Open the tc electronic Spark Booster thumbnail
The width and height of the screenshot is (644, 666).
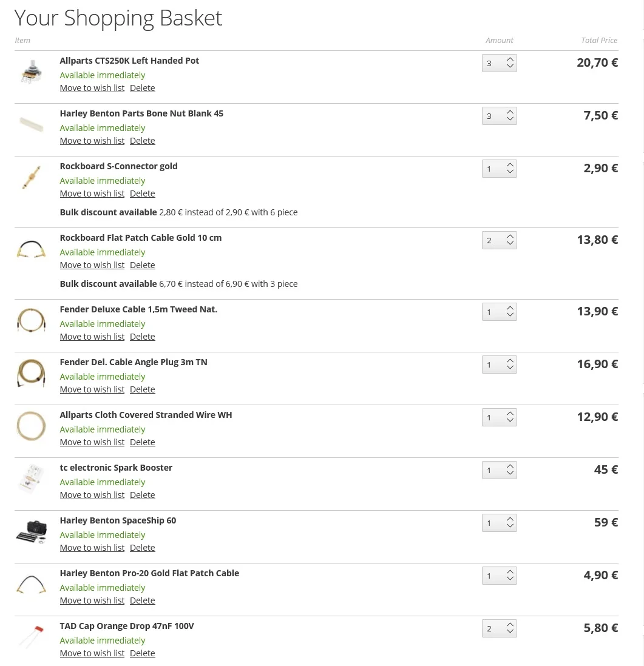pos(31,479)
